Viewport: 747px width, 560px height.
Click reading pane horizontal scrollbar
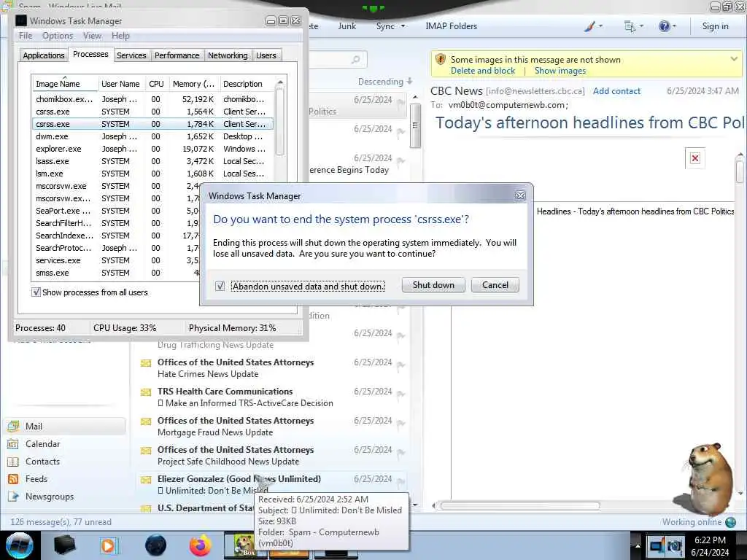pyautogui.click(x=519, y=505)
